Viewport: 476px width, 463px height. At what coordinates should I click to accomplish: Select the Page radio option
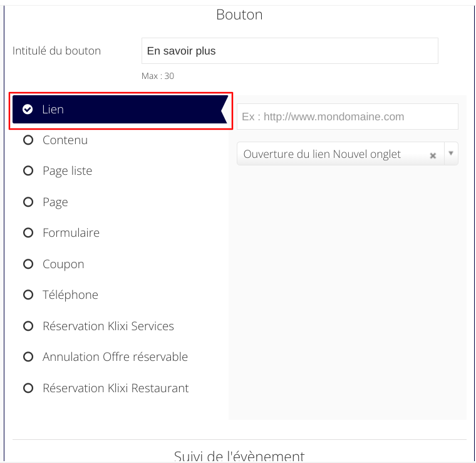pyautogui.click(x=28, y=202)
